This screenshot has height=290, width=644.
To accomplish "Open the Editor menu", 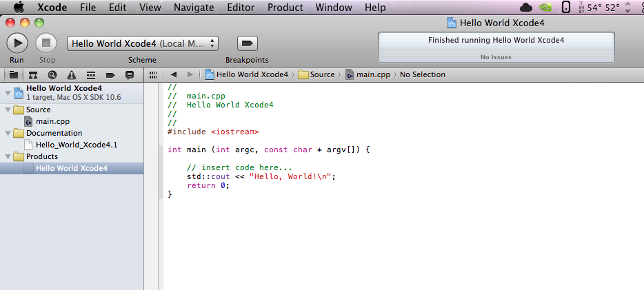I will point(241,8).
